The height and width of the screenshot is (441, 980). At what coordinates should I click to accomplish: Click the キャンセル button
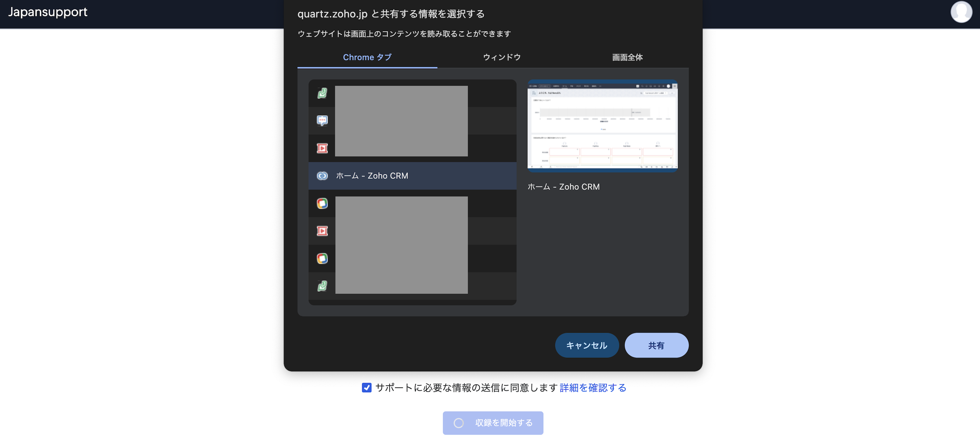(x=587, y=345)
